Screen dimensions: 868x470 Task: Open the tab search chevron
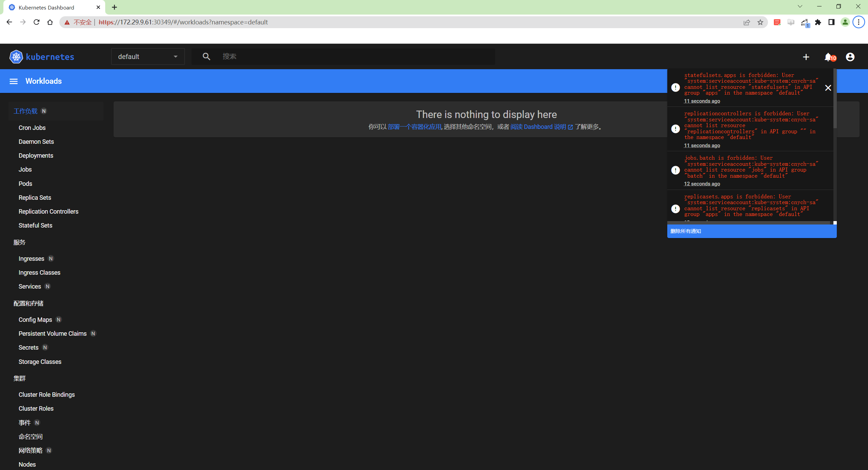click(x=800, y=6)
